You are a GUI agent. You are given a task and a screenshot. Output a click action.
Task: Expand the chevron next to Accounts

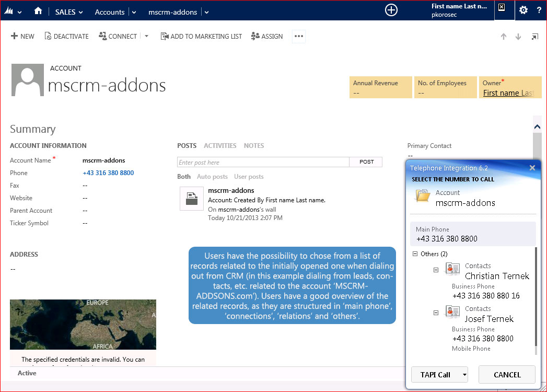pyautogui.click(x=134, y=12)
